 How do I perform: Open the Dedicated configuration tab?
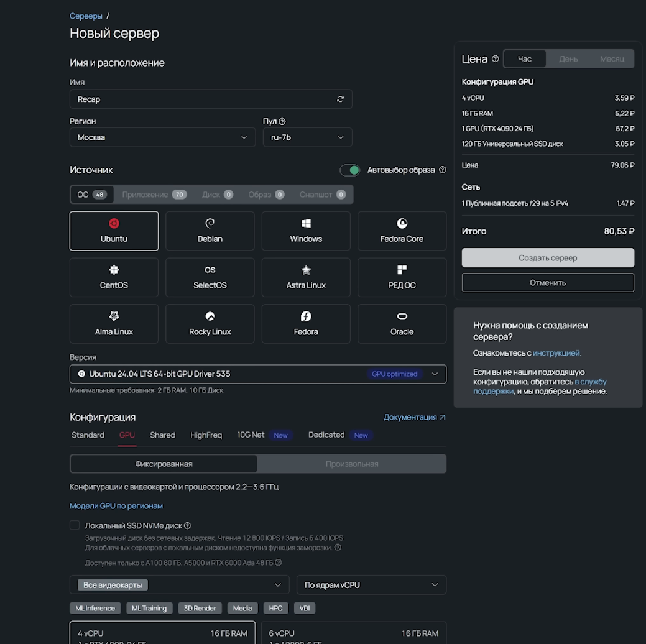click(326, 435)
